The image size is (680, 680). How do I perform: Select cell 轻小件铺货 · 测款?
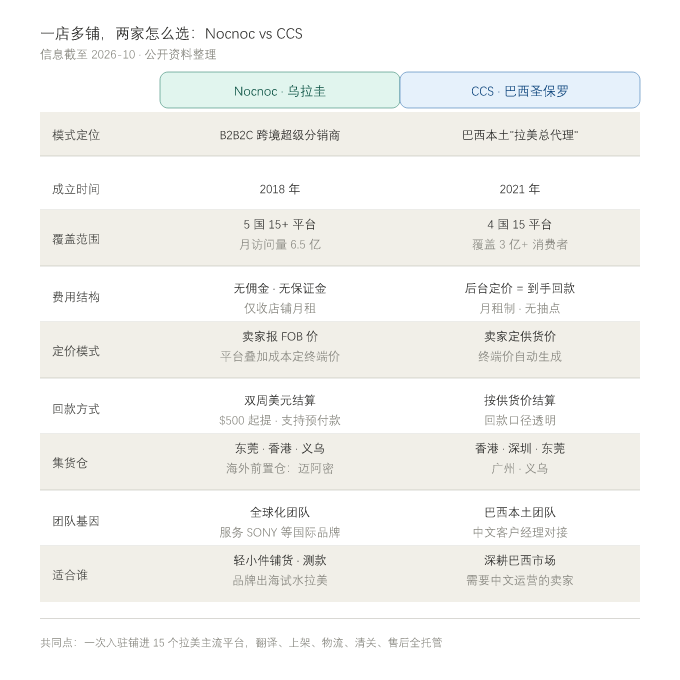pyautogui.click(x=280, y=560)
